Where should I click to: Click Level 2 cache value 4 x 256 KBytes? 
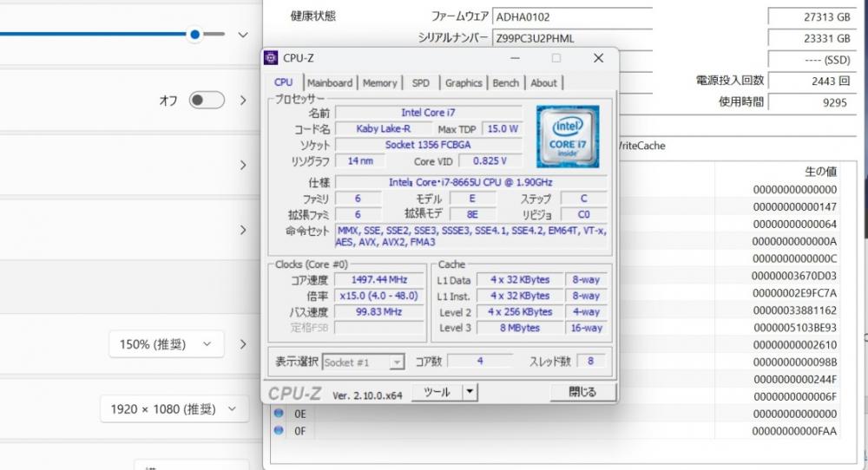pos(520,312)
